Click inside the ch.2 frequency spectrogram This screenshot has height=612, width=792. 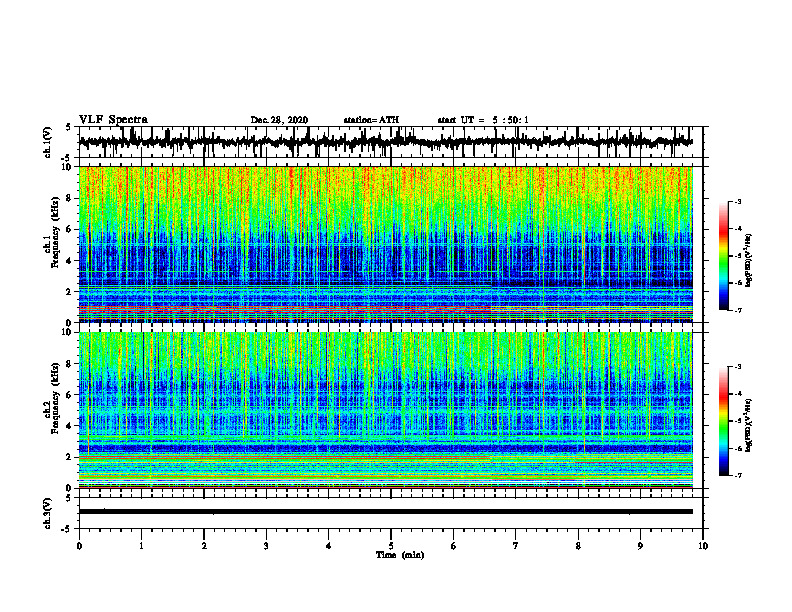point(386,410)
